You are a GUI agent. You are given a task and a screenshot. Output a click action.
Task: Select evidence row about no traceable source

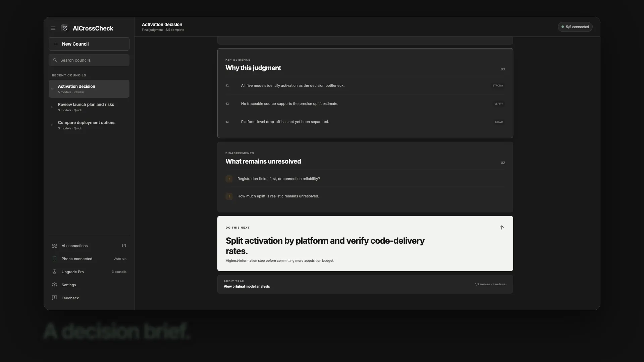coord(365,104)
